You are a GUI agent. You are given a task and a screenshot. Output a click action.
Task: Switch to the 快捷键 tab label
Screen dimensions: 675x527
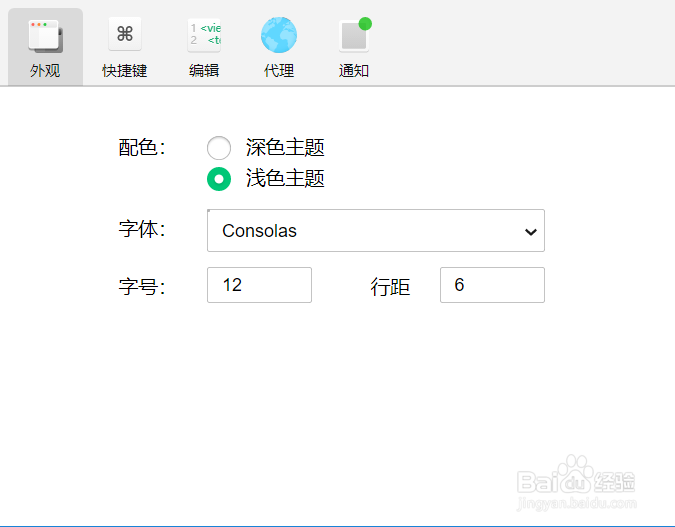point(124,71)
